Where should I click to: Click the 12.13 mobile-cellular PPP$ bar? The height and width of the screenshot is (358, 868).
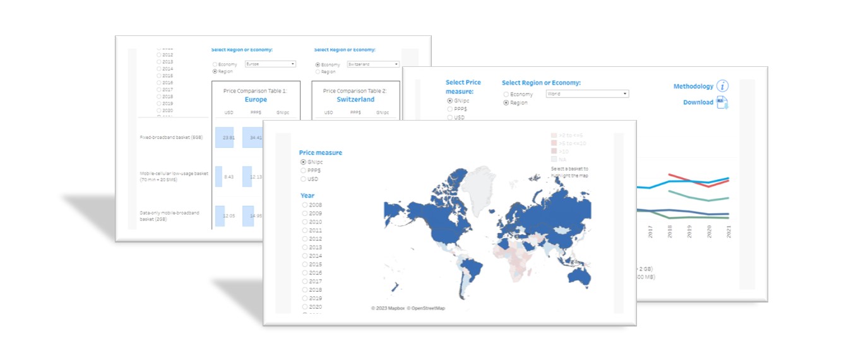click(247, 176)
